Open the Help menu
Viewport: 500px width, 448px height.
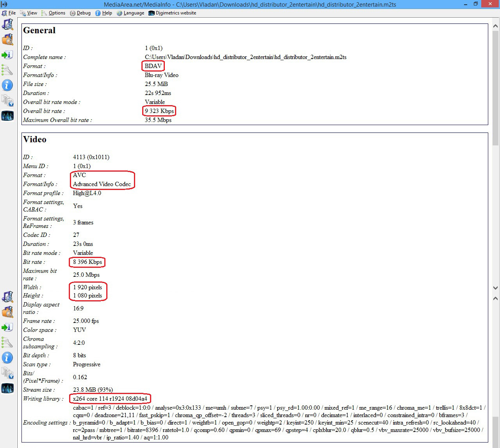(x=104, y=13)
